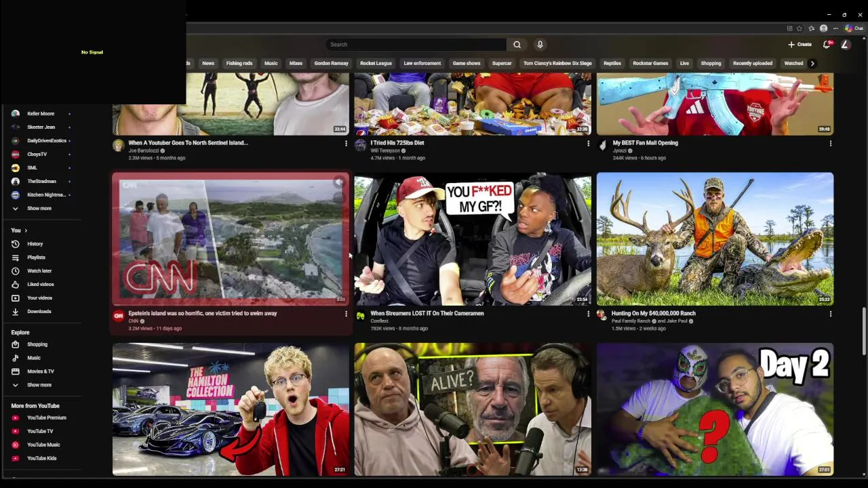Open Keller Moore subscription channel
868x488 pixels.
[x=41, y=114]
